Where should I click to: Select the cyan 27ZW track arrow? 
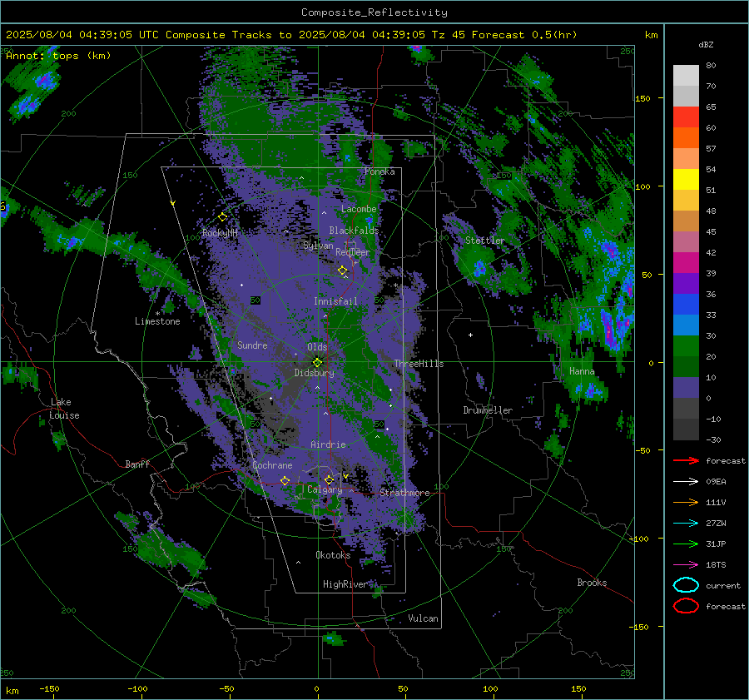pos(686,524)
